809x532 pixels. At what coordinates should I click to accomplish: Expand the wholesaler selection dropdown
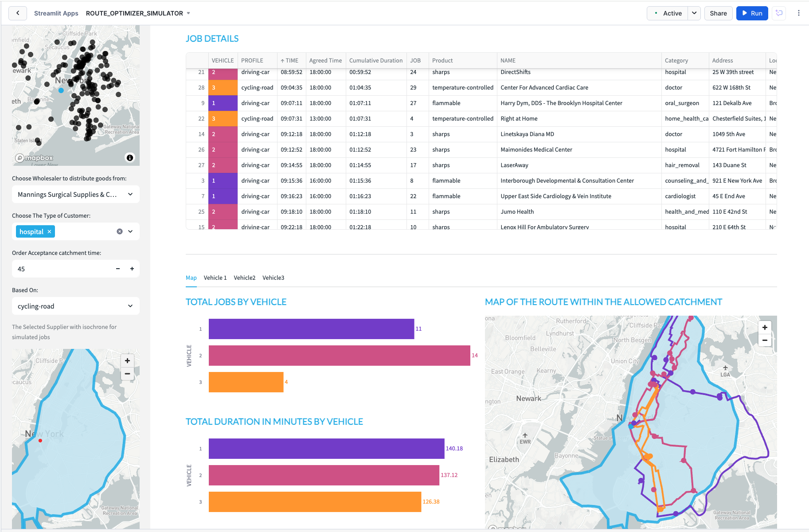click(x=130, y=194)
